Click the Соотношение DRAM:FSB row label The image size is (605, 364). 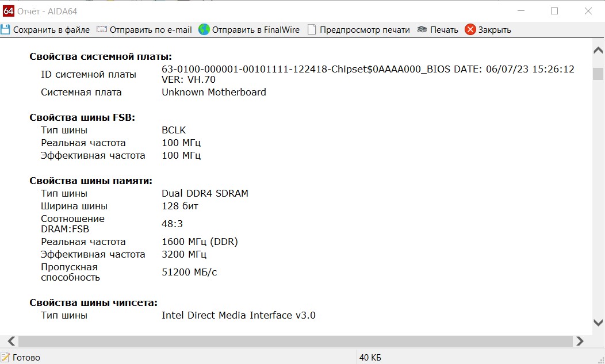click(x=72, y=224)
